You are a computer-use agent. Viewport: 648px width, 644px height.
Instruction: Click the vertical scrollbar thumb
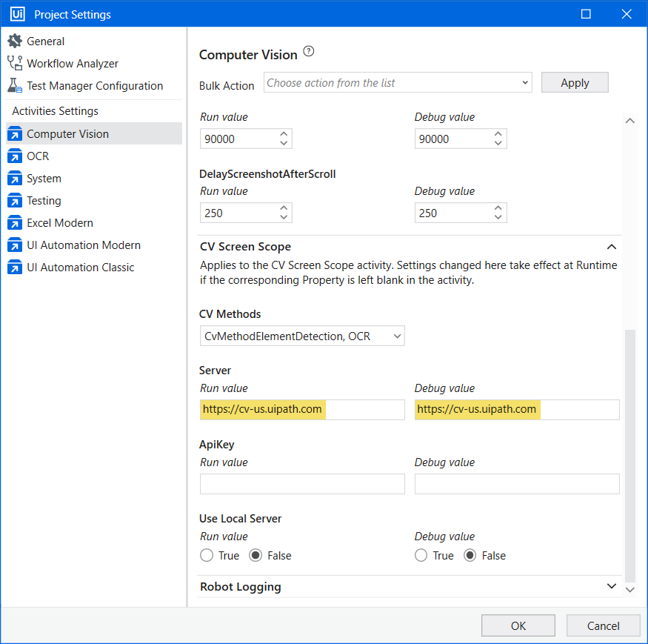(629, 456)
